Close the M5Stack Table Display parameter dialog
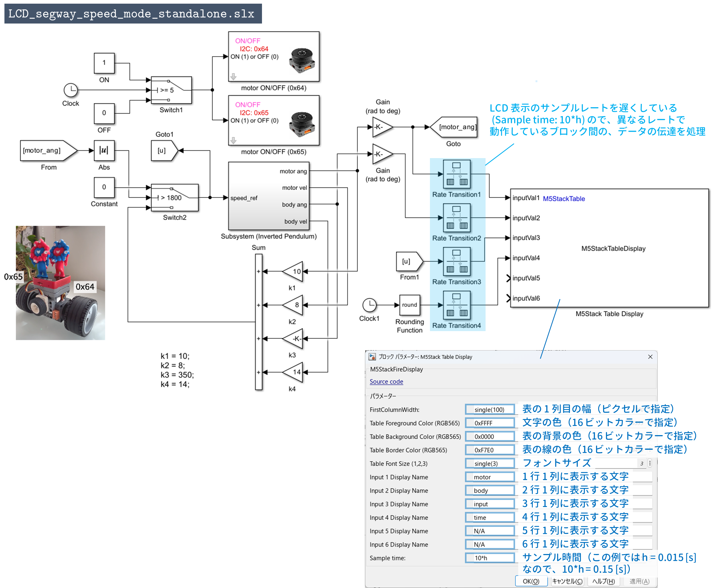 (650, 357)
